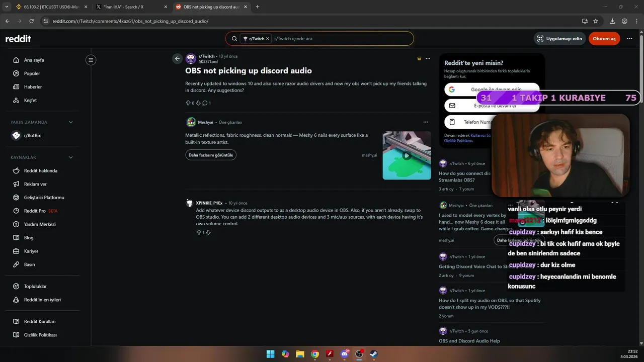Click Daha fazlasını görüntüle on Meshy ad
644x362 pixels.
pyautogui.click(x=211, y=155)
